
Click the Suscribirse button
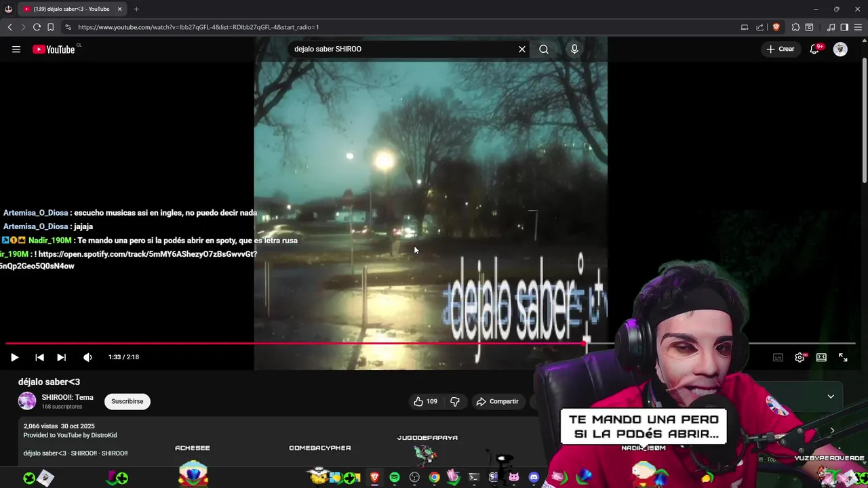click(127, 401)
